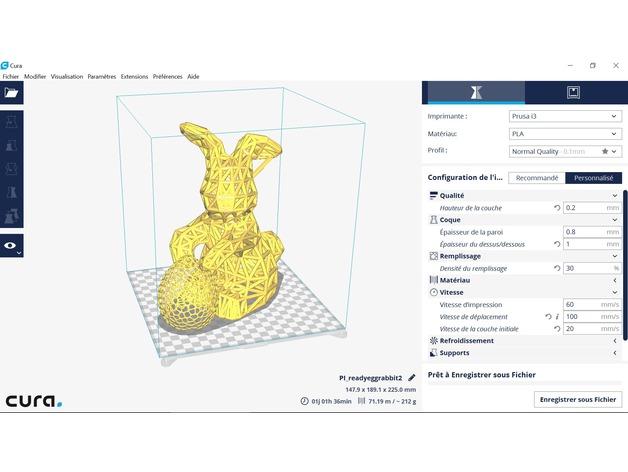Edit Vitesse d'impression field
The width and height of the screenshot is (628, 472).
pos(592,305)
